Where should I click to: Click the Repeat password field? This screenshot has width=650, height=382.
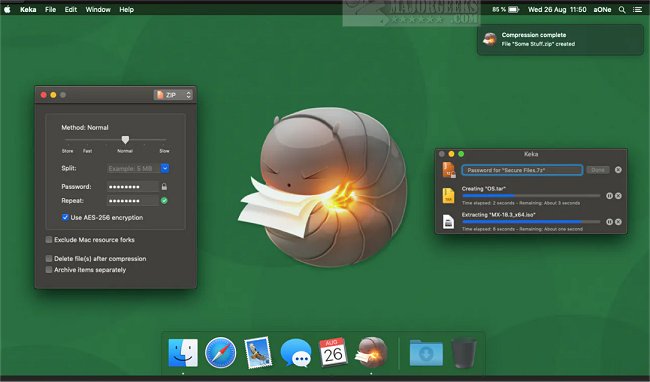133,201
